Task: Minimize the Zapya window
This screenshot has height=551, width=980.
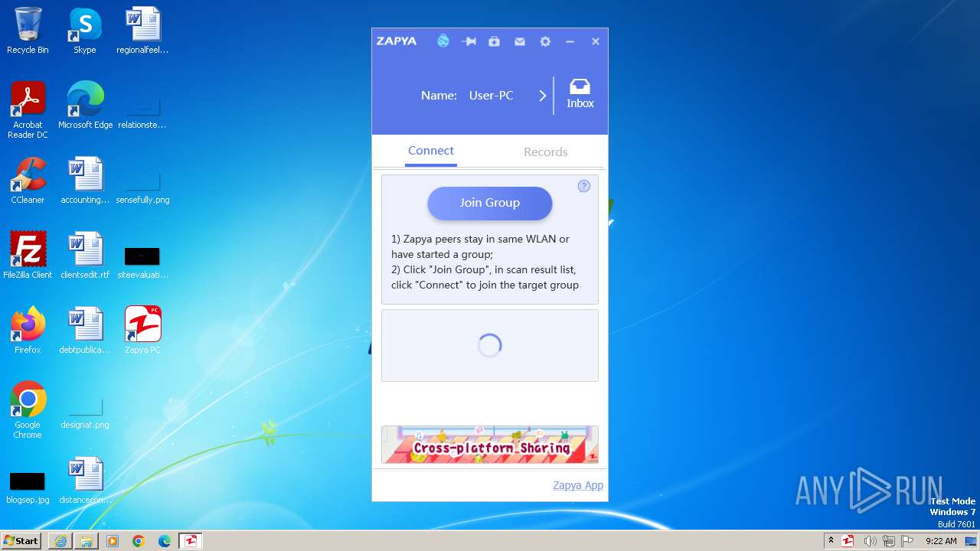Action: (570, 41)
